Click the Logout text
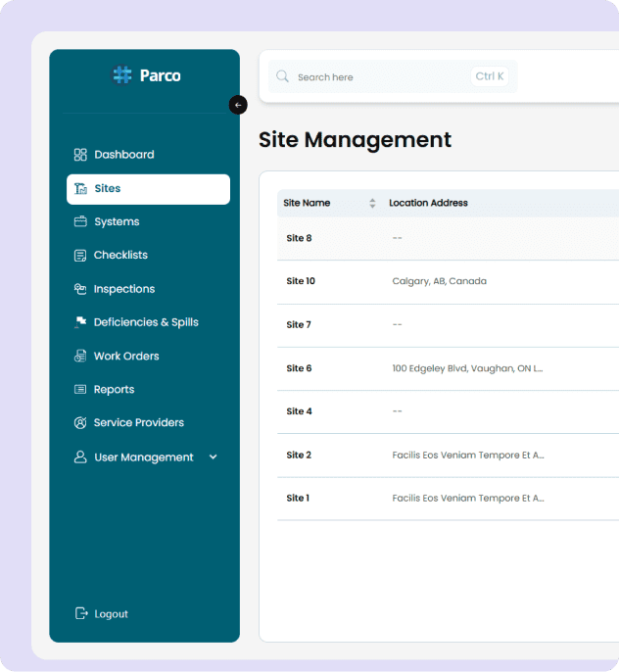This screenshot has height=672, width=619. click(112, 614)
